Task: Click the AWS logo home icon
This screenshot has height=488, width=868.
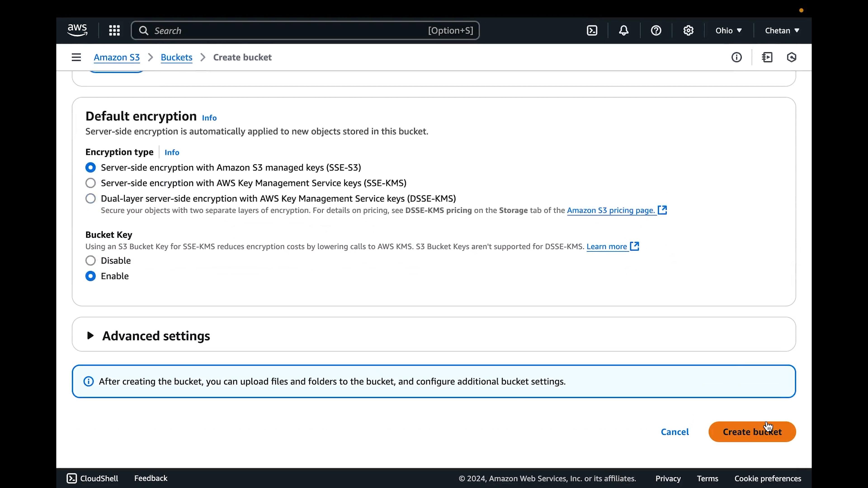Action: 77,30
